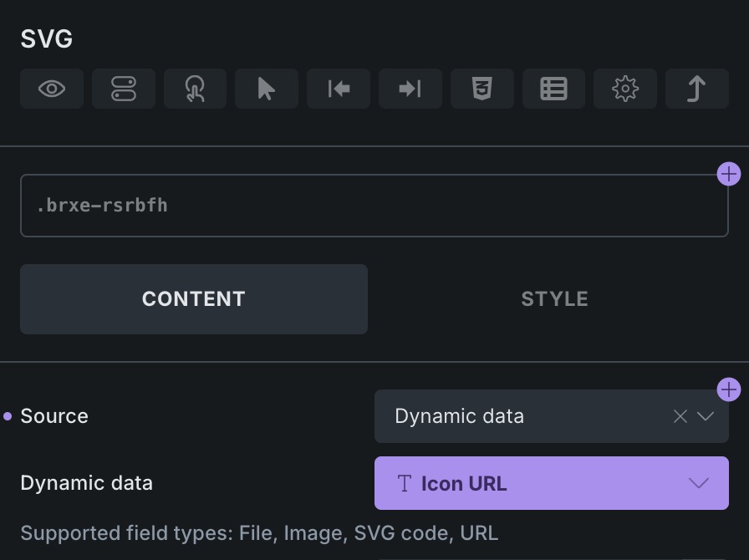Expand Icon URL dropdown chevron
Viewport: 749px width, 560px height.
(x=698, y=483)
